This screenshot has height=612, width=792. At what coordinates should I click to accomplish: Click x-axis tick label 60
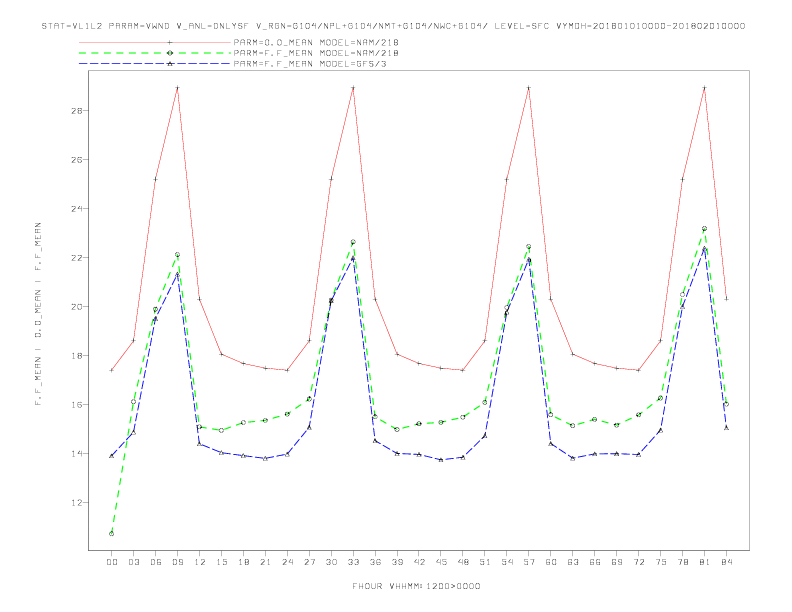551,562
